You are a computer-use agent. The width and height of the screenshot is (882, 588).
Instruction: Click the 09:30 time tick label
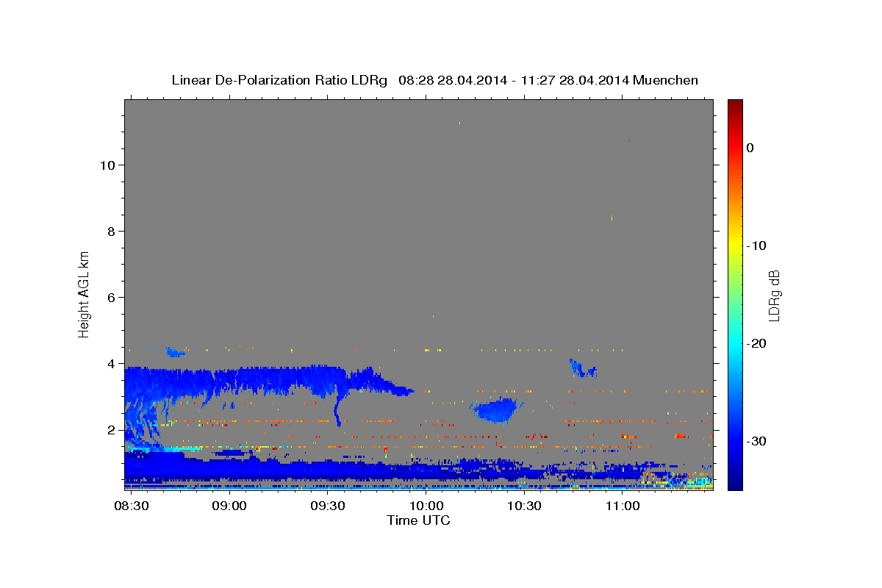tap(328, 506)
